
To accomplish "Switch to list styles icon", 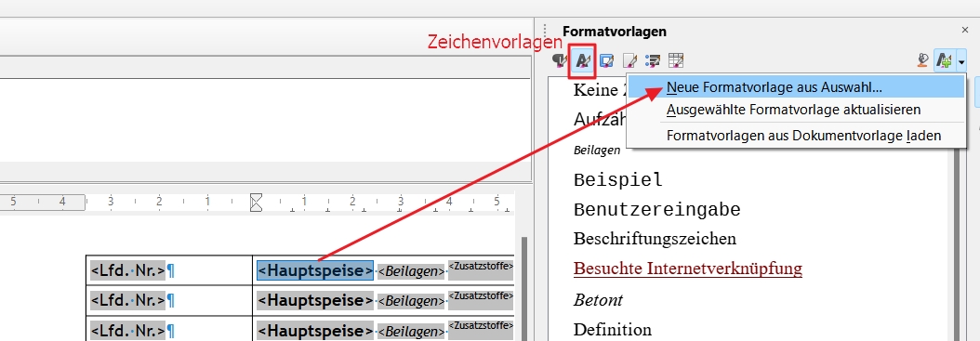I will (x=653, y=60).
